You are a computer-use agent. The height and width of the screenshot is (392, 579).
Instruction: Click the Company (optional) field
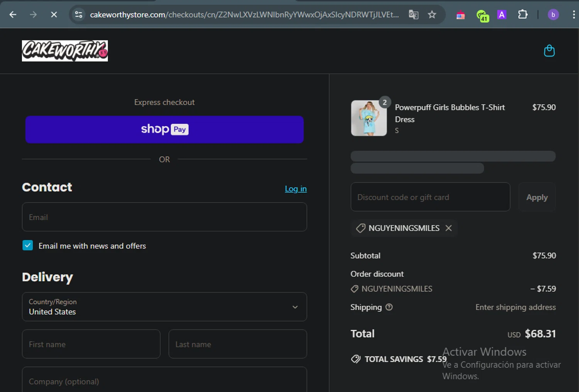click(164, 380)
